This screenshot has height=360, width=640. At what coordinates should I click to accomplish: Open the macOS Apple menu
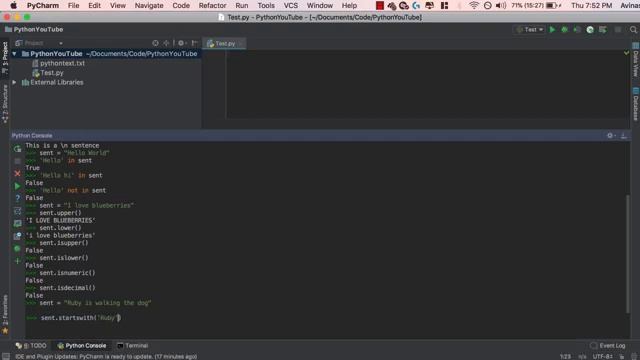pos(13,5)
